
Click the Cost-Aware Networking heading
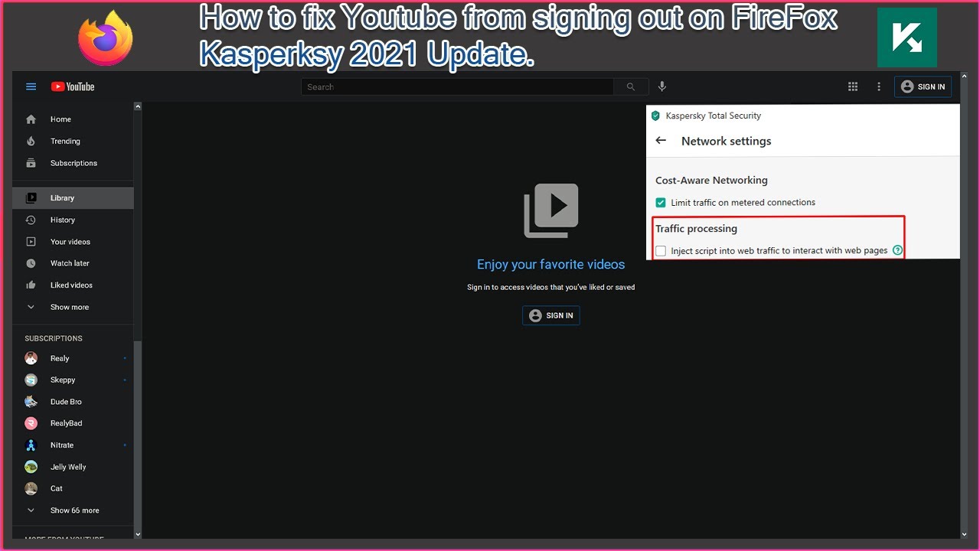point(711,180)
